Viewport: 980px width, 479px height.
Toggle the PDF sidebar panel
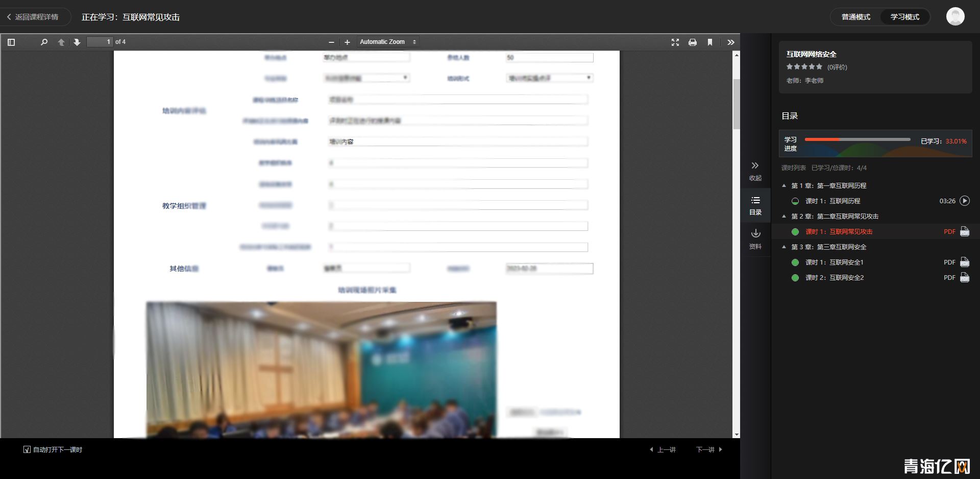(11, 42)
